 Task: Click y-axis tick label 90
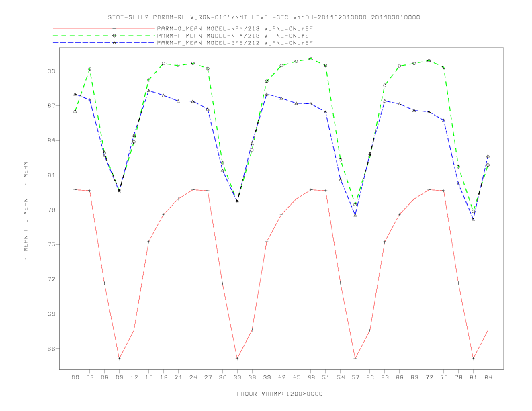[x=51, y=71]
